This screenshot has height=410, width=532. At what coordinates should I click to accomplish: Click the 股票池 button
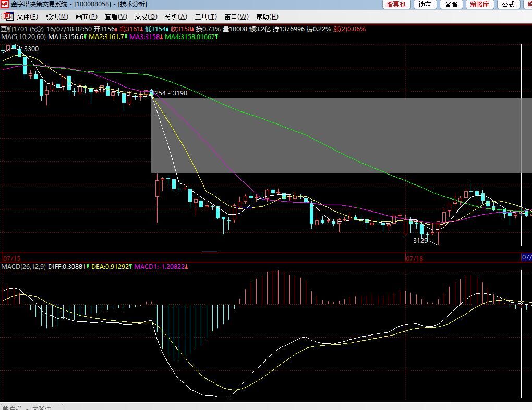coord(396,5)
